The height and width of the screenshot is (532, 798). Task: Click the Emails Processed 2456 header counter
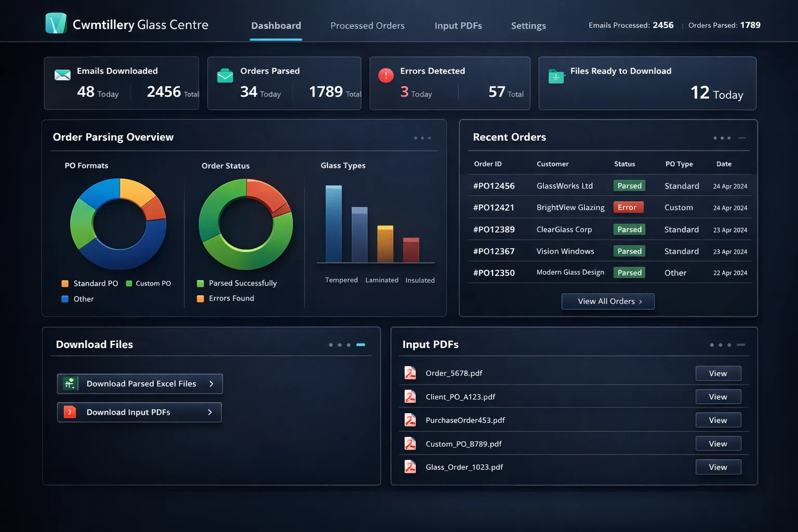tap(631, 25)
